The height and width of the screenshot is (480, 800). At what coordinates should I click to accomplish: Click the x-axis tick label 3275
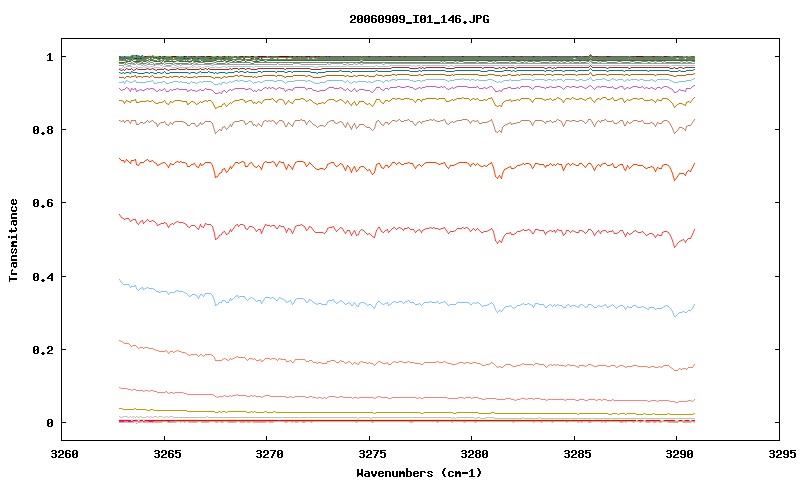pos(372,453)
